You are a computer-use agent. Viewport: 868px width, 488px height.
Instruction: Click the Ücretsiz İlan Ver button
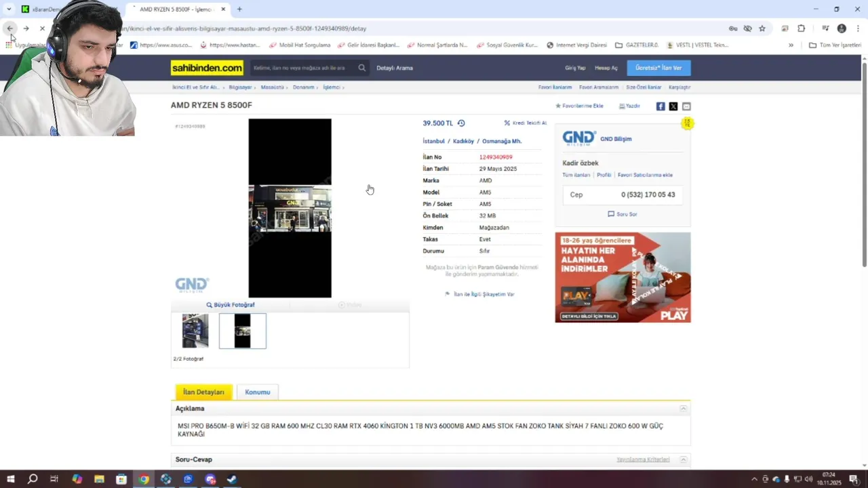point(658,68)
